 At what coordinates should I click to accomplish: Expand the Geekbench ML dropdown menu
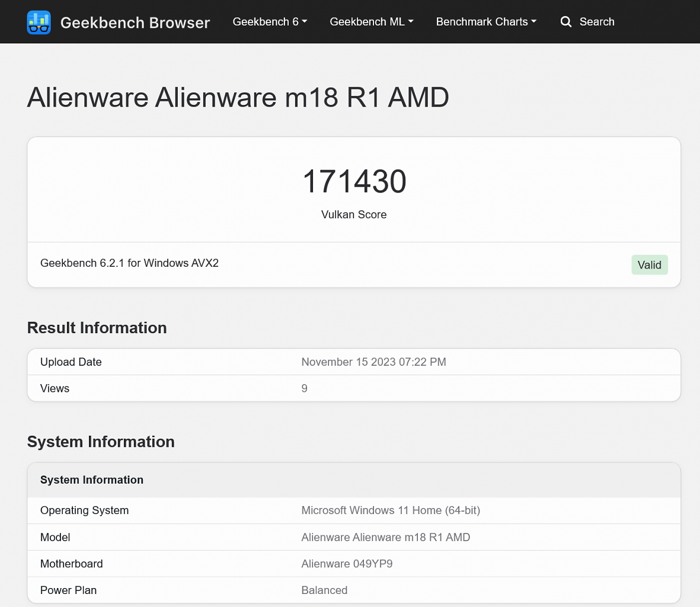372,22
